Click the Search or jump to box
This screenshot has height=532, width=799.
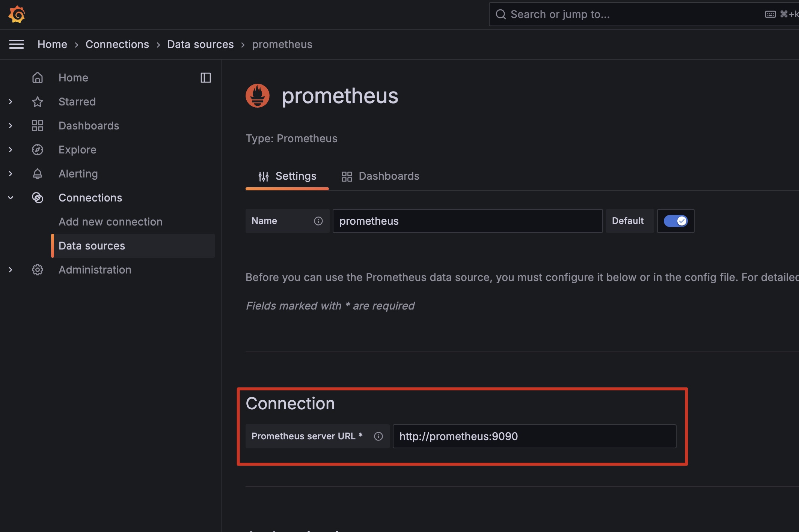click(x=644, y=14)
